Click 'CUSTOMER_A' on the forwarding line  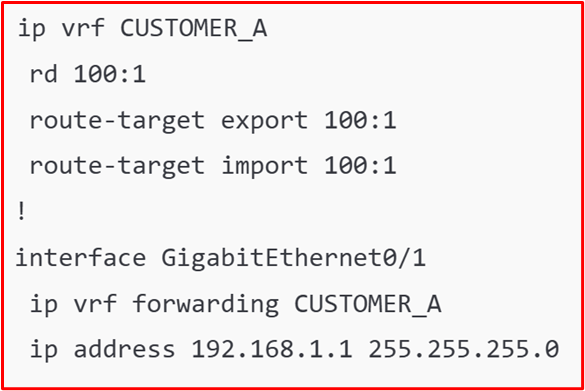coord(367,303)
